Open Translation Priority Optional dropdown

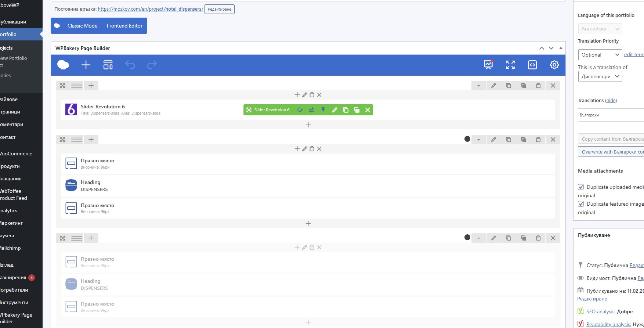coord(600,55)
